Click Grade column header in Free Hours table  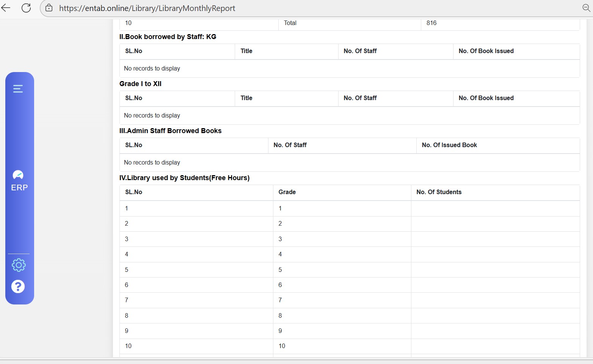(x=287, y=192)
